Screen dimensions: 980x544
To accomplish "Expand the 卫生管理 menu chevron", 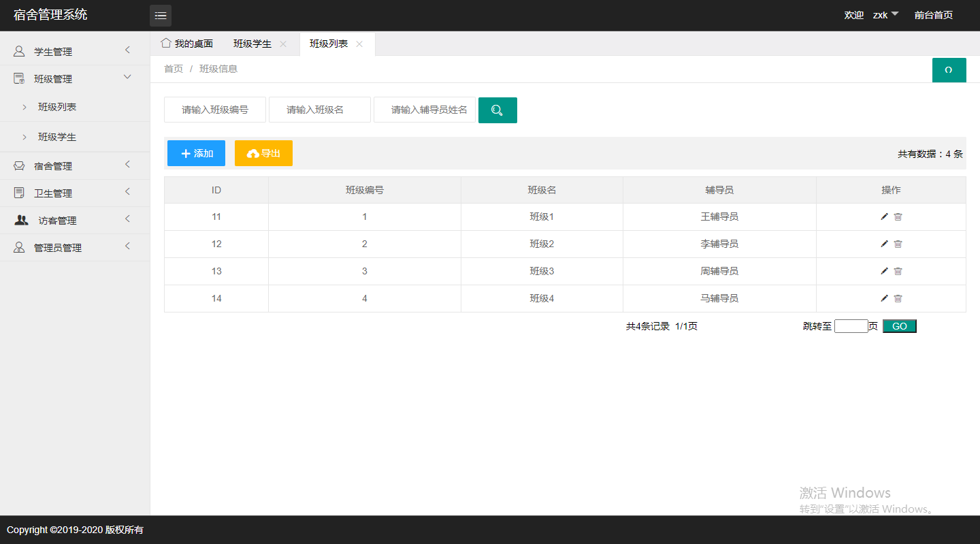I will (x=127, y=191).
